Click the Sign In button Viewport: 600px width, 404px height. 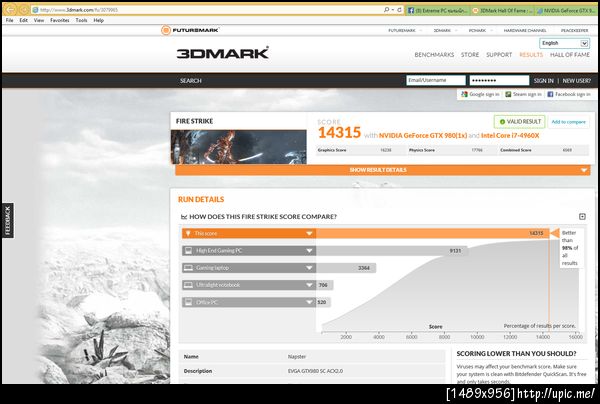pos(544,81)
